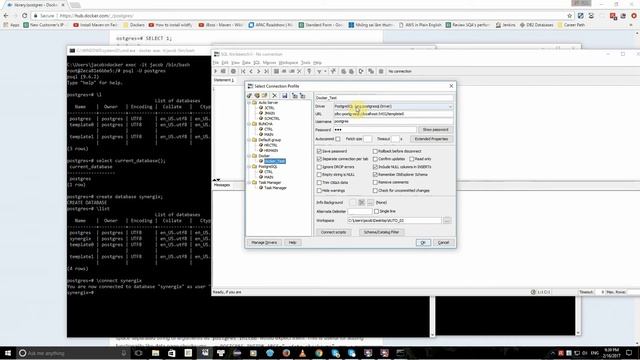Click the First row navigation icon
The width and height of the screenshot is (640, 360).
[243, 71]
